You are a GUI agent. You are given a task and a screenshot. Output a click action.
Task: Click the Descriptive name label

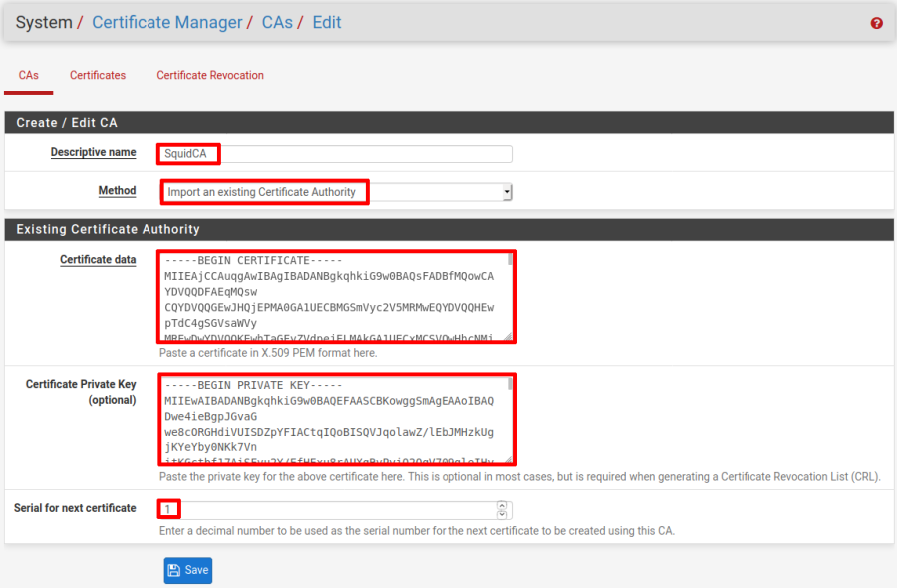[93, 153]
